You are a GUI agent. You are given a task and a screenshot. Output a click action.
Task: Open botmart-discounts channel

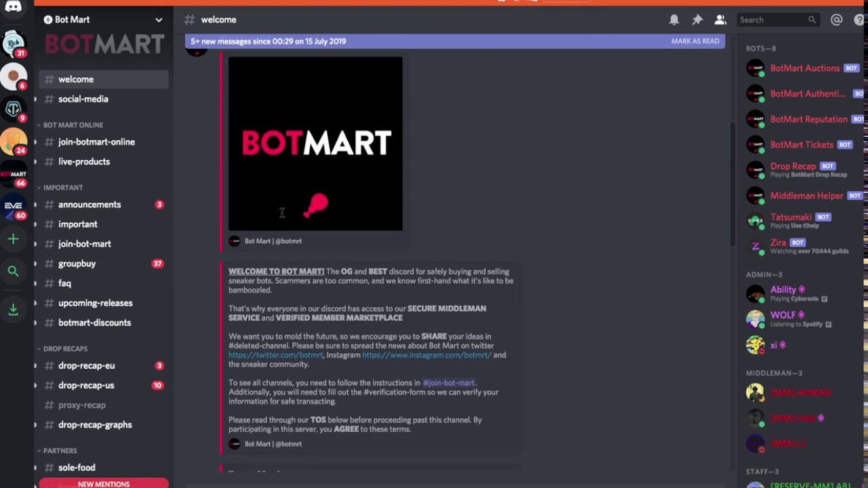[104, 323]
